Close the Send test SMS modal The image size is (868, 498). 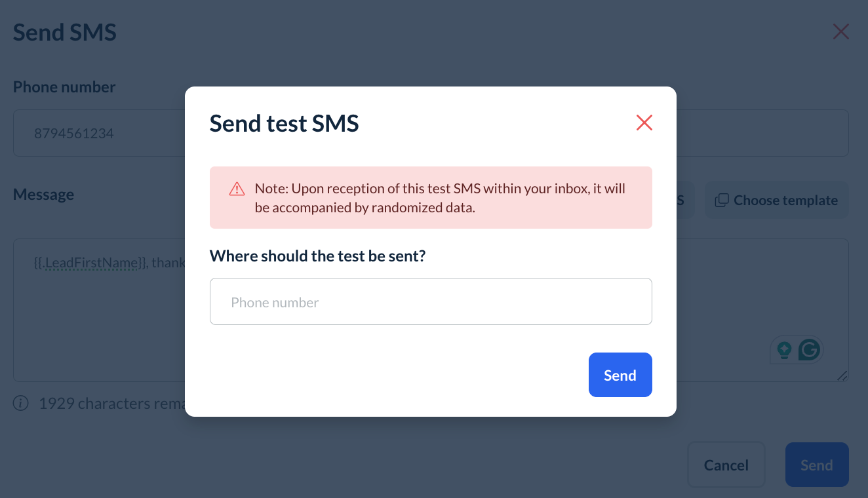coord(644,123)
